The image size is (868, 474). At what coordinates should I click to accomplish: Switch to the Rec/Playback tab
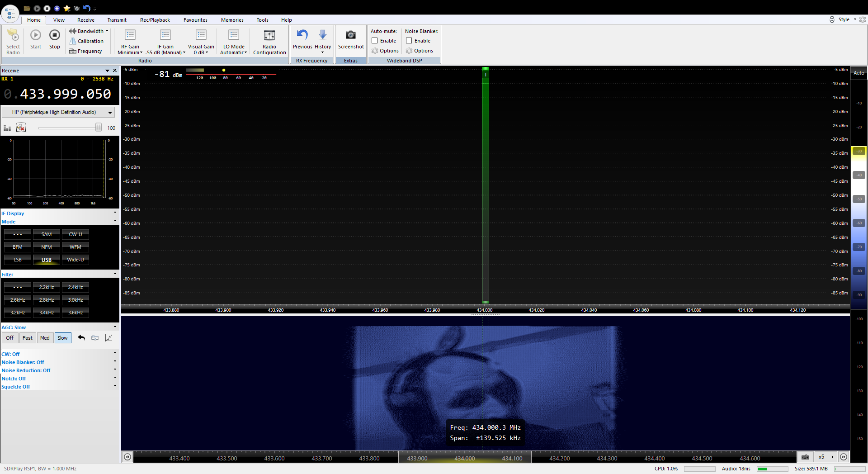pyautogui.click(x=155, y=20)
